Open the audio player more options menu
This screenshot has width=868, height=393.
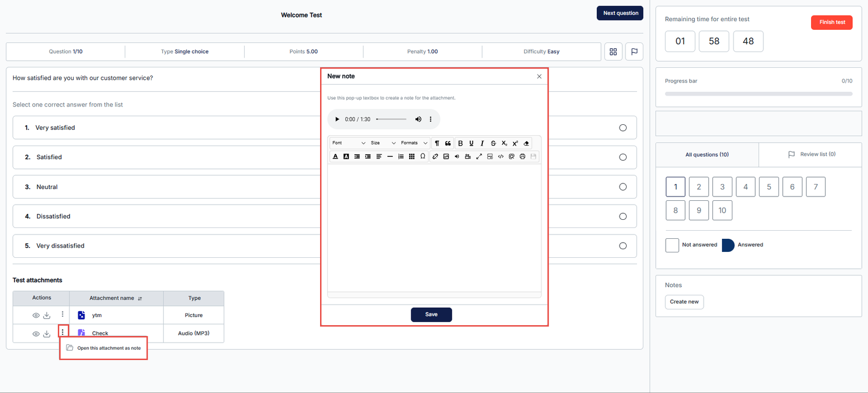coord(431,119)
